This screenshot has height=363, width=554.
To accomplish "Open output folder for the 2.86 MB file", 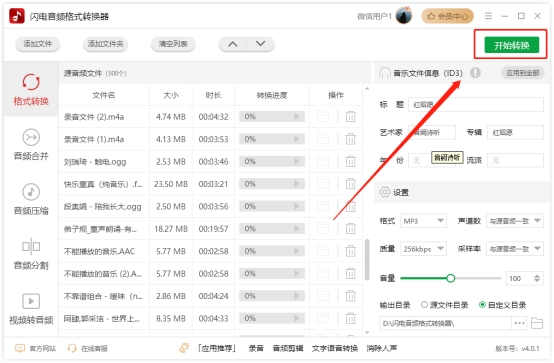I will (x=323, y=296).
